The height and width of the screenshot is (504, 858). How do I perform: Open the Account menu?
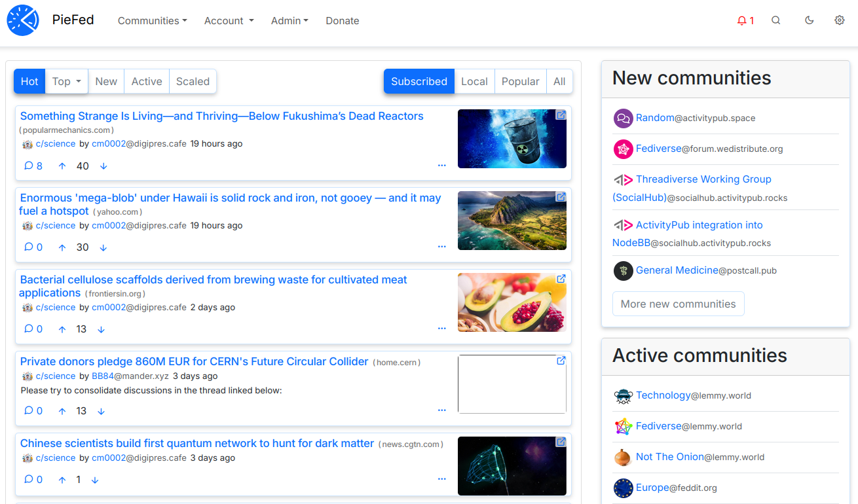[x=229, y=21]
